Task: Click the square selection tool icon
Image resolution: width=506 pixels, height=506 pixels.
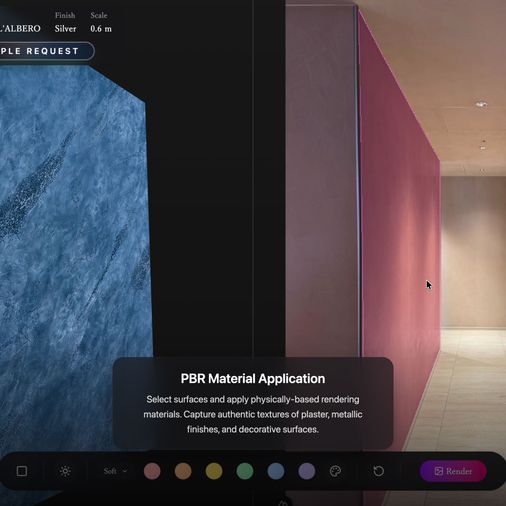Action: pyautogui.click(x=22, y=471)
